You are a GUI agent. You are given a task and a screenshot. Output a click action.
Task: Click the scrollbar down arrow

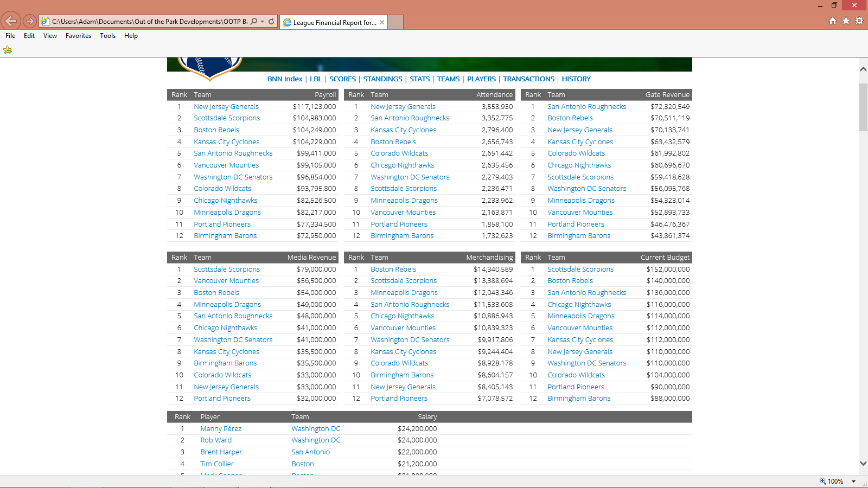pyautogui.click(x=863, y=464)
